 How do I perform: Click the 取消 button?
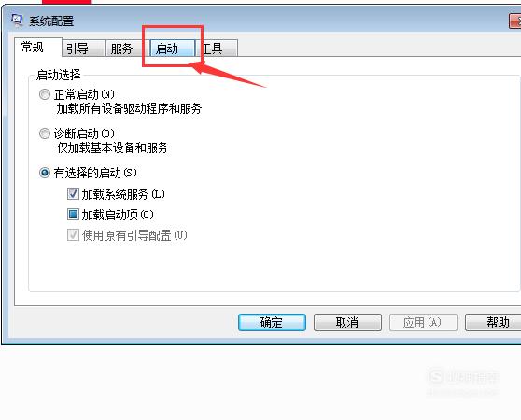[347, 322]
